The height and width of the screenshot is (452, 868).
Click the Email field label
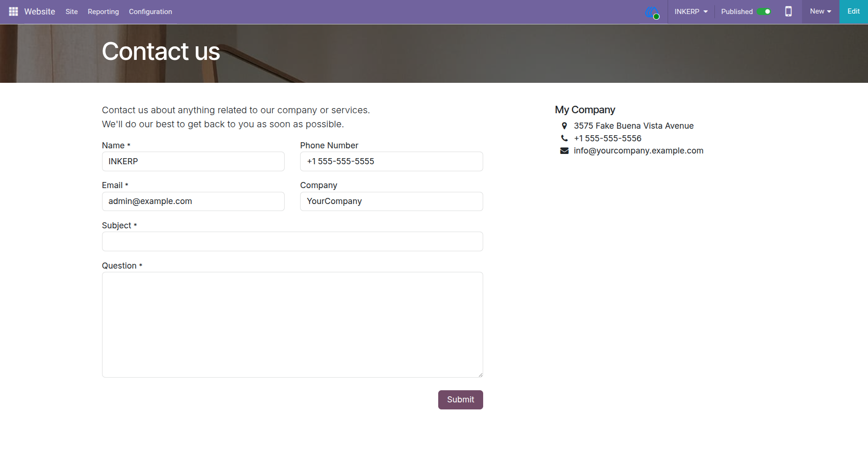pos(115,185)
